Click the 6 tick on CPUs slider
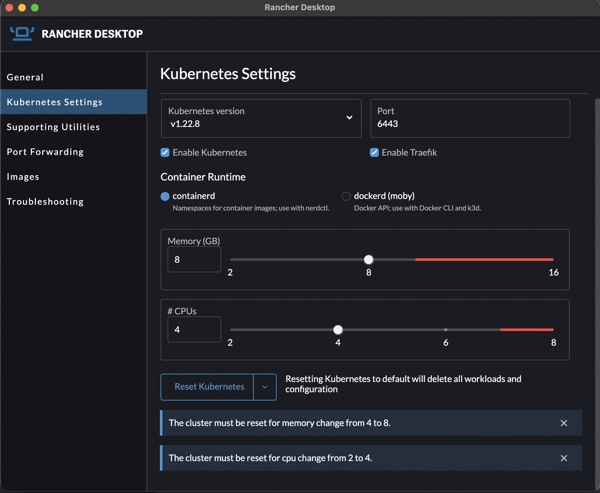 click(x=446, y=330)
